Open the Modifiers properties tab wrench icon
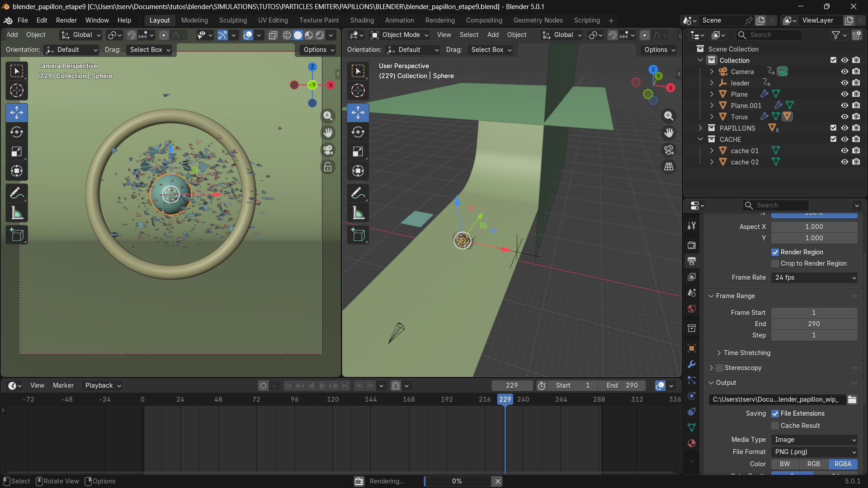868x488 pixels. (x=691, y=365)
